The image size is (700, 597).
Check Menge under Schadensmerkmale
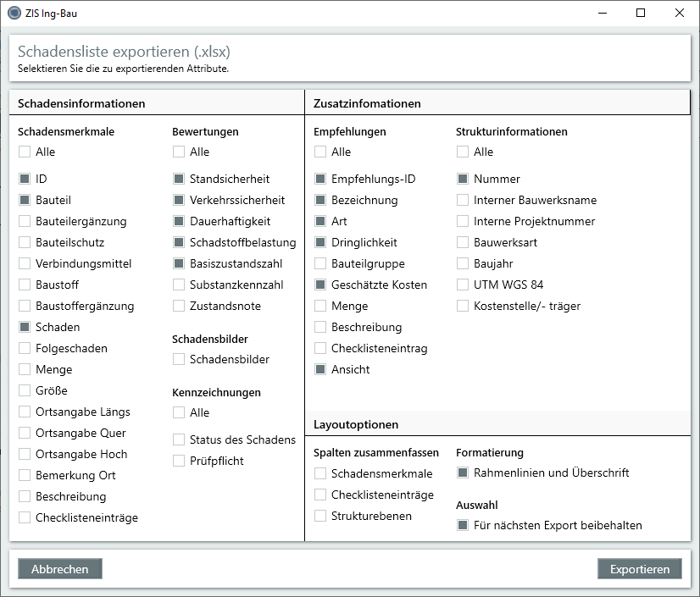pyautogui.click(x=25, y=369)
